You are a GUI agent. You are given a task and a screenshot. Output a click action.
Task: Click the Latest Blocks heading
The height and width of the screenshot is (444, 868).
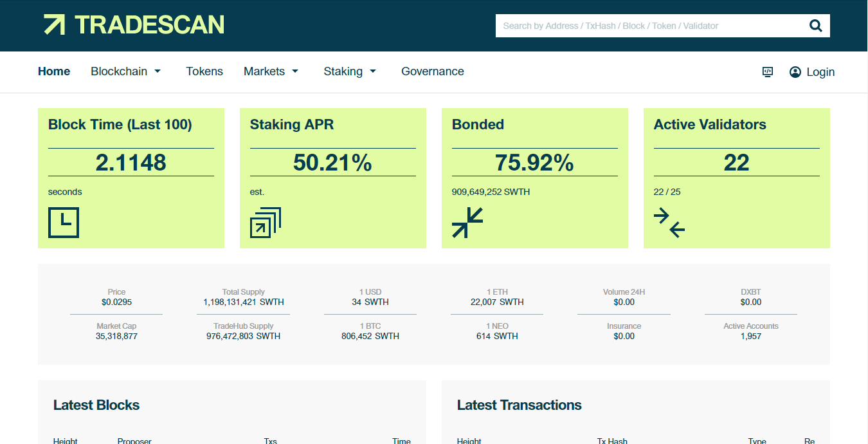click(x=96, y=405)
